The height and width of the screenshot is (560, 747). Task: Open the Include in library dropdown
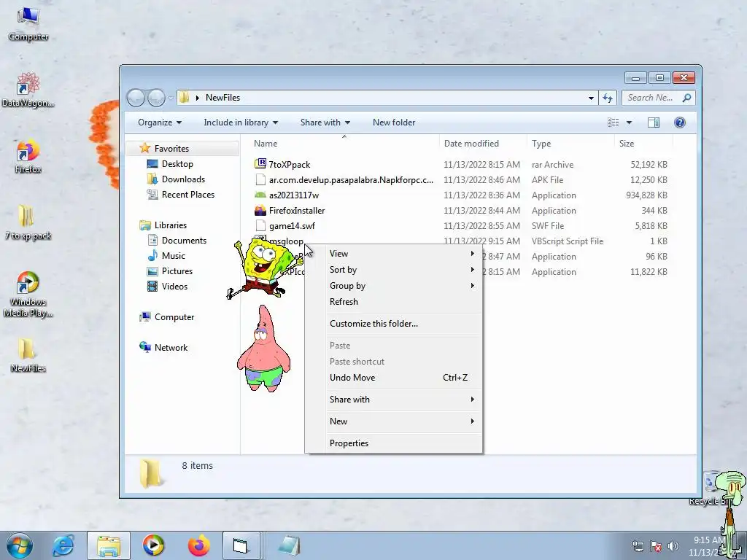click(x=241, y=122)
